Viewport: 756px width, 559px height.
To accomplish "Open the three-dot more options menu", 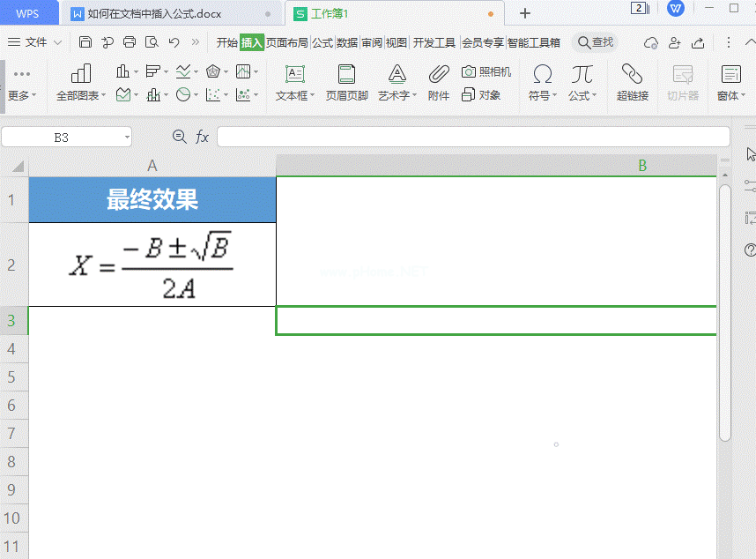I will tap(729, 42).
